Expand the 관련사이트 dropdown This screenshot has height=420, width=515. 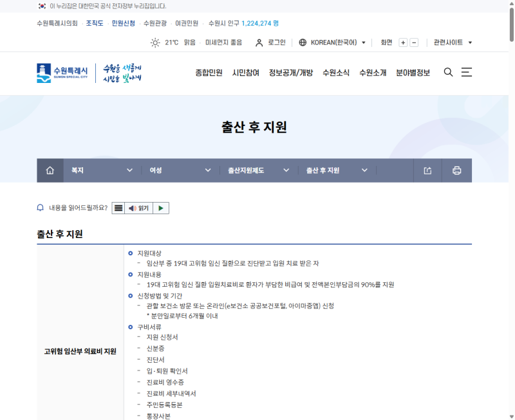pos(453,42)
